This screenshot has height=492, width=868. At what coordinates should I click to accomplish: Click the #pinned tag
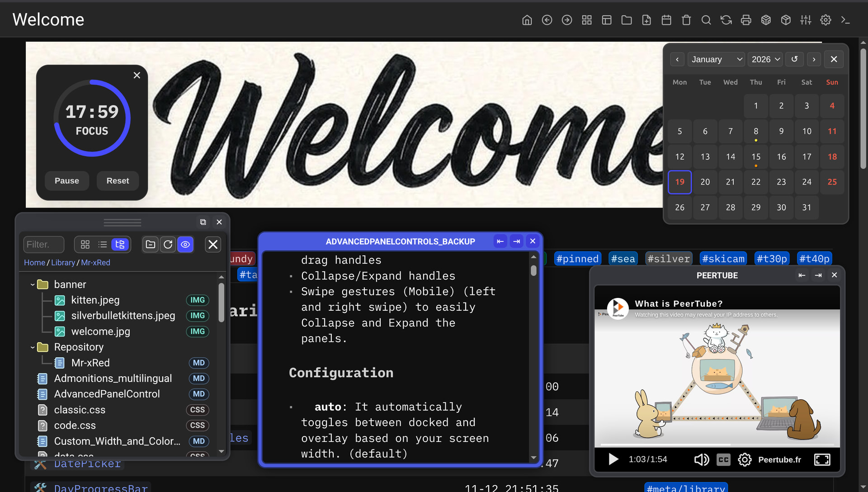[577, 259]
